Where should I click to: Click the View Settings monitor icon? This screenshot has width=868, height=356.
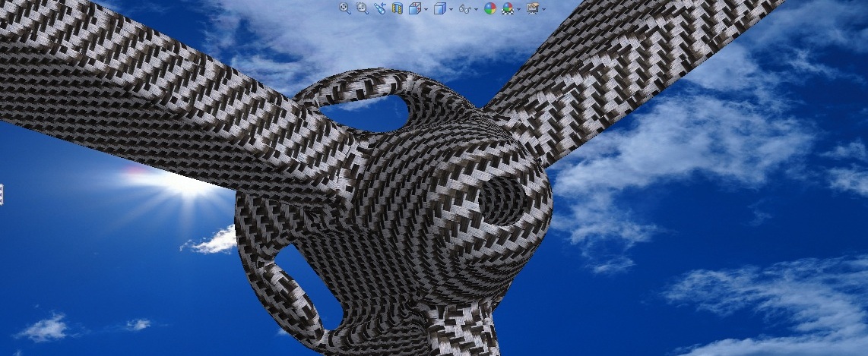[533, 8]
